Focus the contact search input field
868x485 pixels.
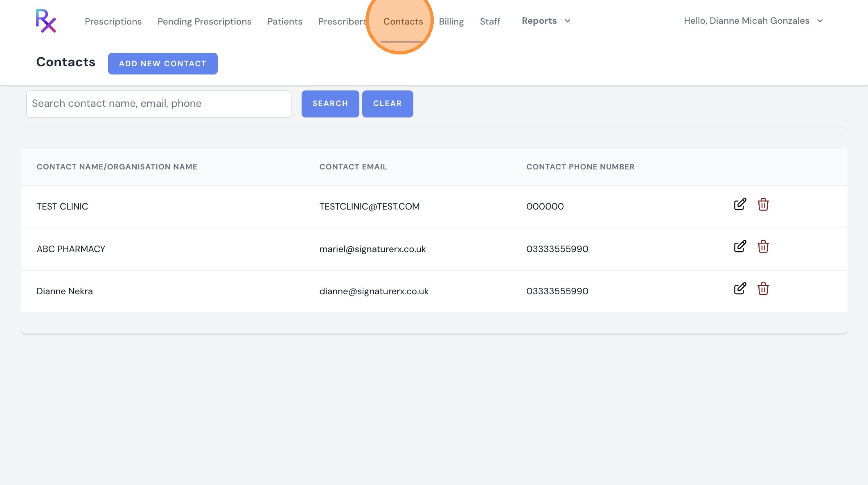coord(159,104)
